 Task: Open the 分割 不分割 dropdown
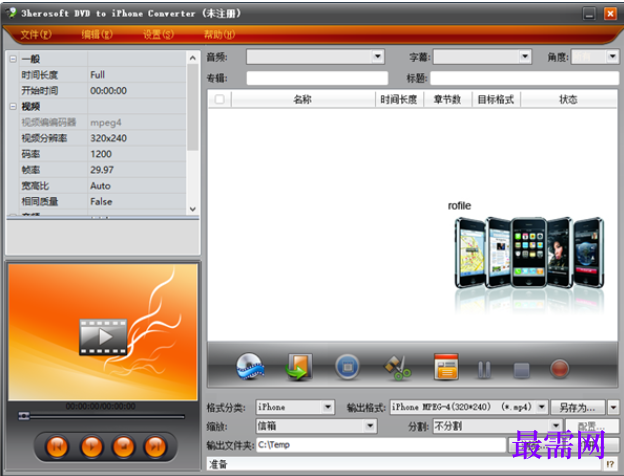click(556, 426)
